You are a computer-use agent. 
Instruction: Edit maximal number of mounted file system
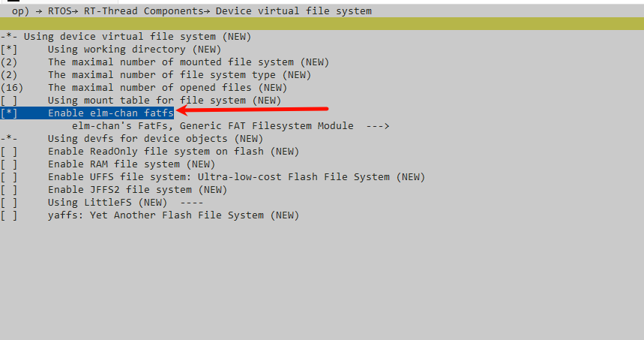point(9,62)
